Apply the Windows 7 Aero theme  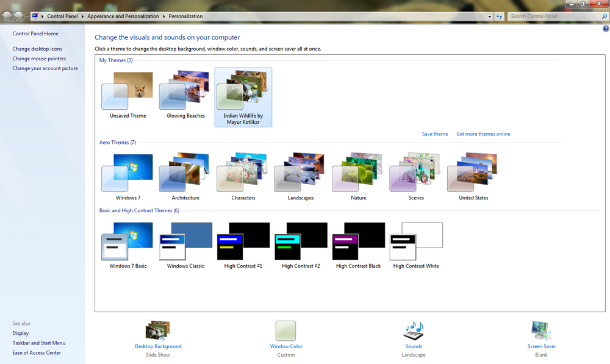point(127,177)
